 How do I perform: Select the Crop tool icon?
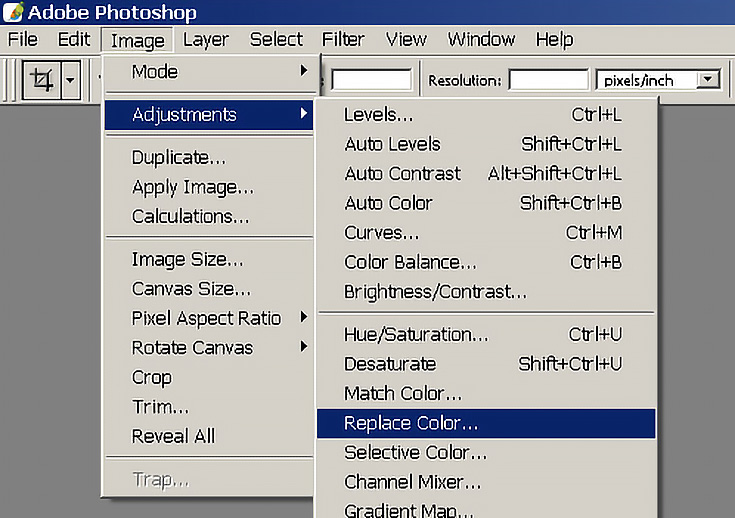pos(42,80)
